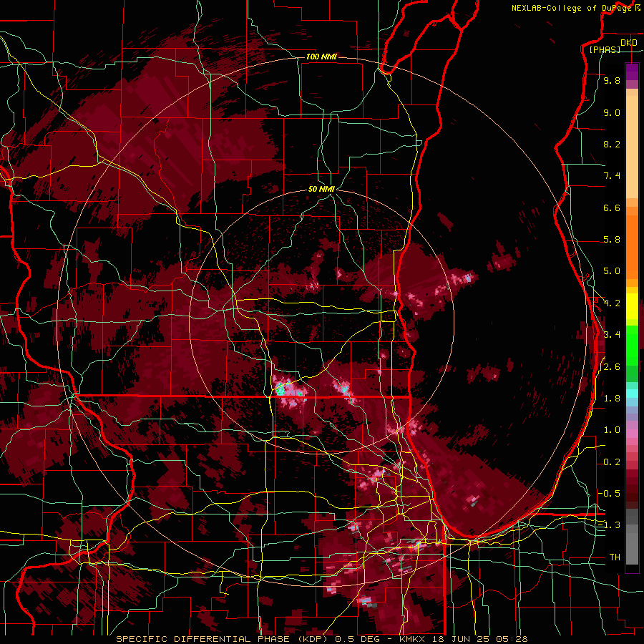Screen dimensions: 644x644
Task: Click the 0.2 value on the scale
Action: tap(612, 462)
